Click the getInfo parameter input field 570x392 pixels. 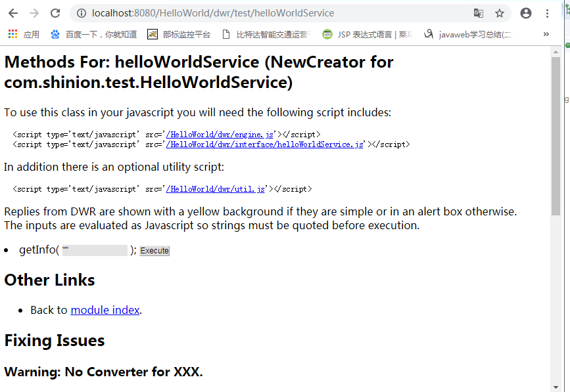click(x=95, y=250)
